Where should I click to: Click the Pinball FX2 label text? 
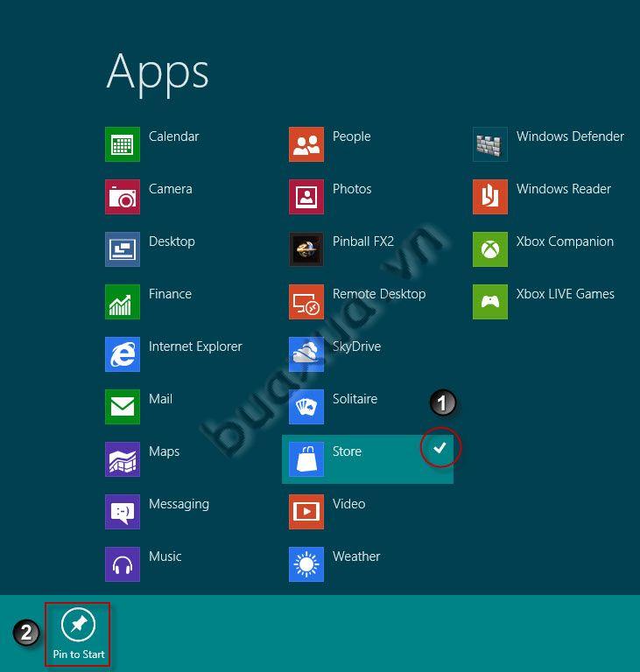click(x=362, y=241)
